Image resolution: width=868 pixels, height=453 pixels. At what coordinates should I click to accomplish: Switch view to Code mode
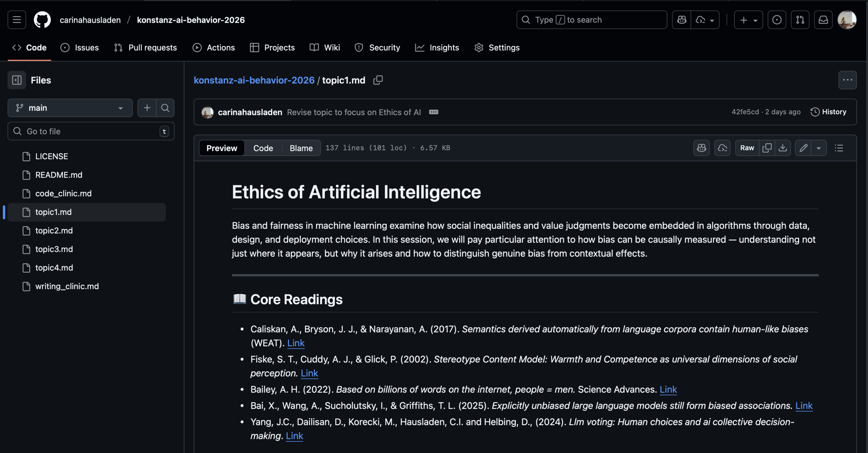pyautogui.click(x=263, y=148)
